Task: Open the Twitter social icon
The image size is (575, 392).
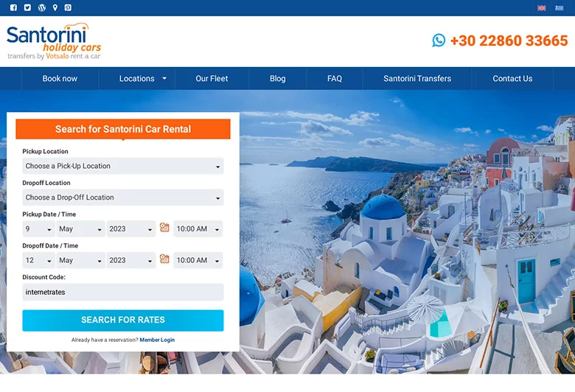Action: click(27, 7)
